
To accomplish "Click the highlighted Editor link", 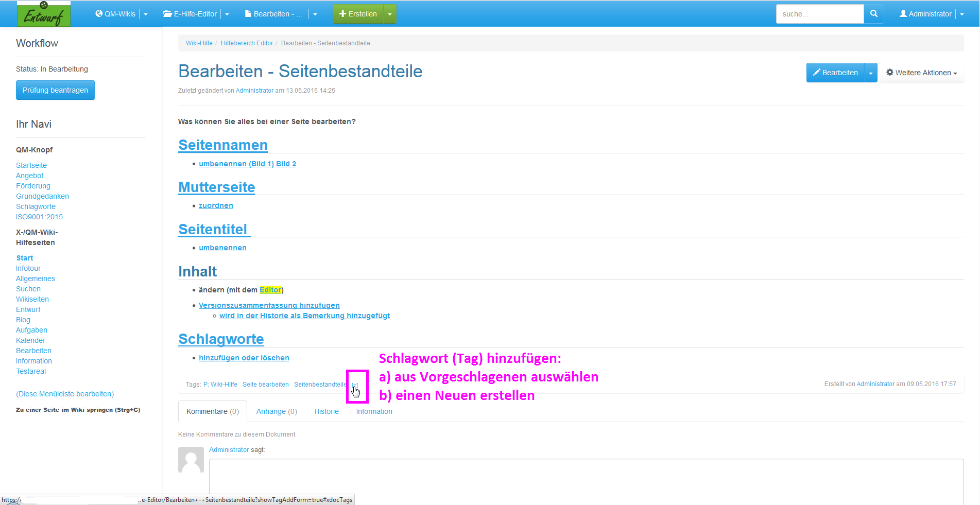I will pos(270,290).
